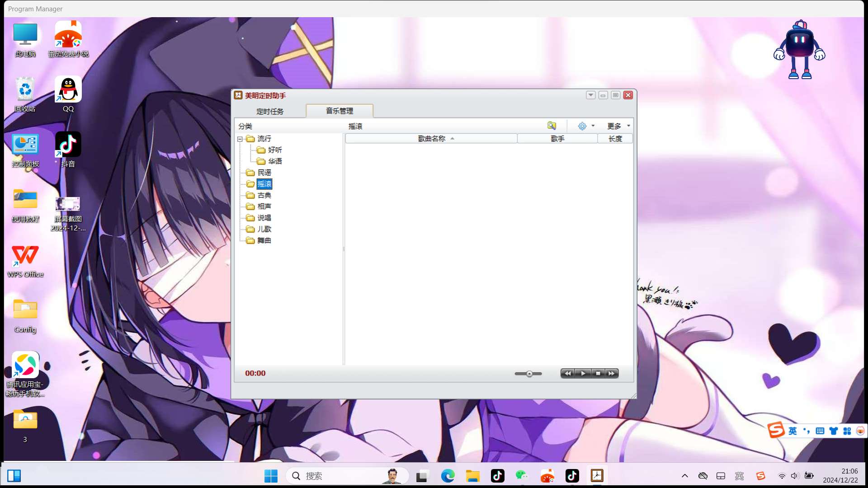
Task: Open the folder named 3 on desktop
Action: 25,426
